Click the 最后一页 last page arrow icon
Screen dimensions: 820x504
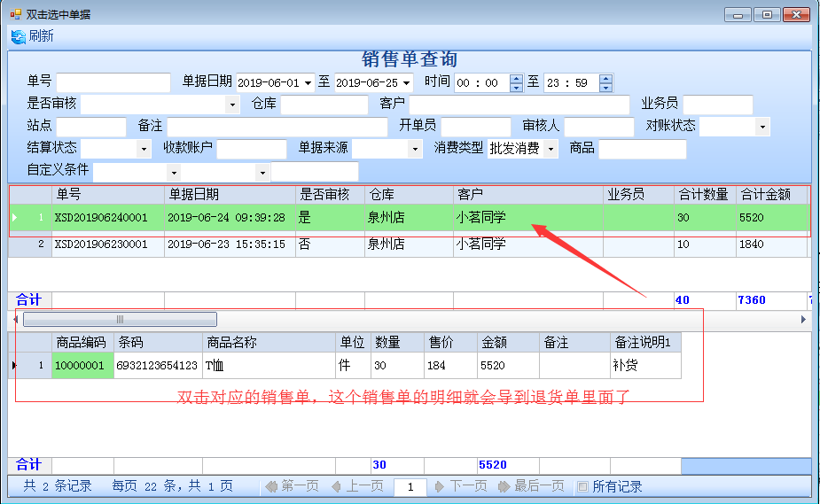coord(504,487)
